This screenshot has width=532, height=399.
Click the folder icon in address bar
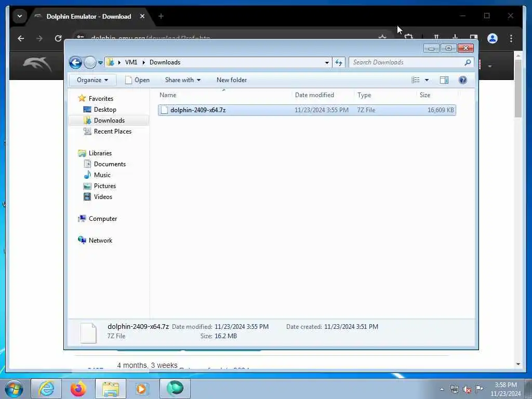(110, 62)
